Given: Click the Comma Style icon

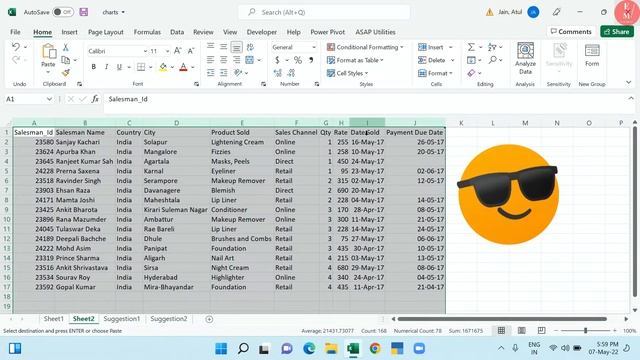Looking at the screenshot, I should coord(311,60).
